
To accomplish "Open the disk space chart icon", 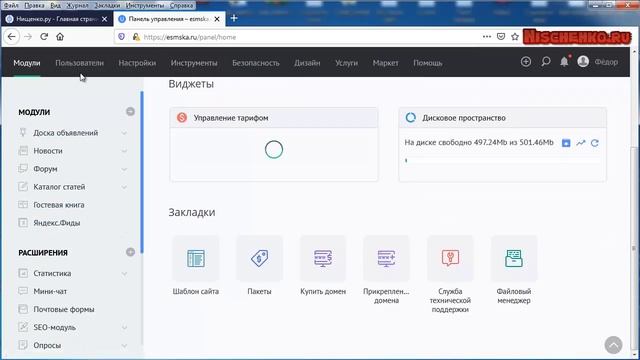I will click(580, 143).
